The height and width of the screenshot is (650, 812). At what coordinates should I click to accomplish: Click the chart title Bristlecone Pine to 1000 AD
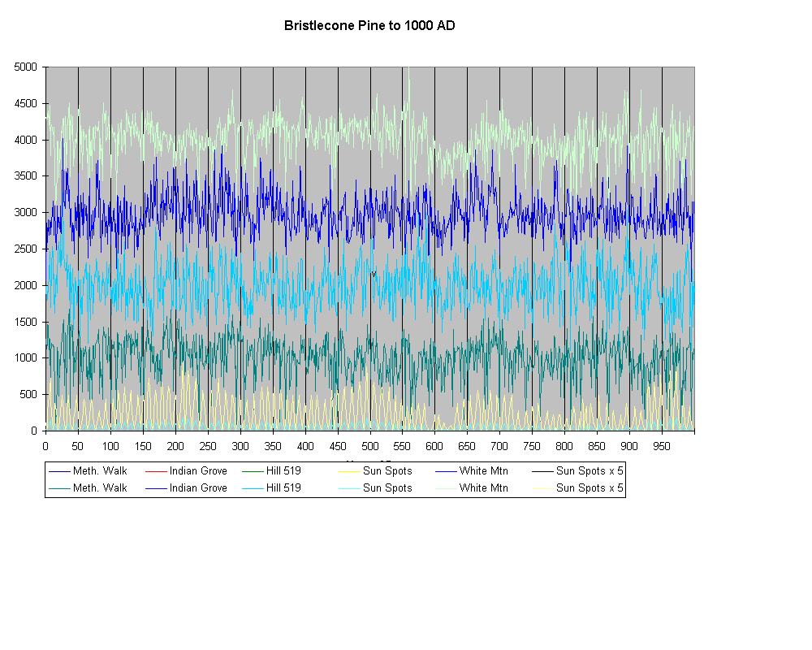pyautogui.click(x=369, y=26)
